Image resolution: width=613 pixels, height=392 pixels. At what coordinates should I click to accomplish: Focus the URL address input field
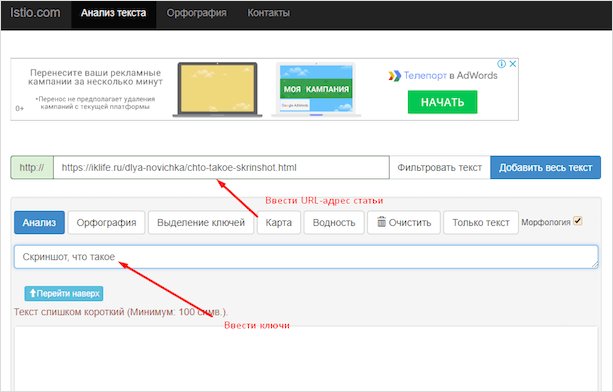[221, 168]
